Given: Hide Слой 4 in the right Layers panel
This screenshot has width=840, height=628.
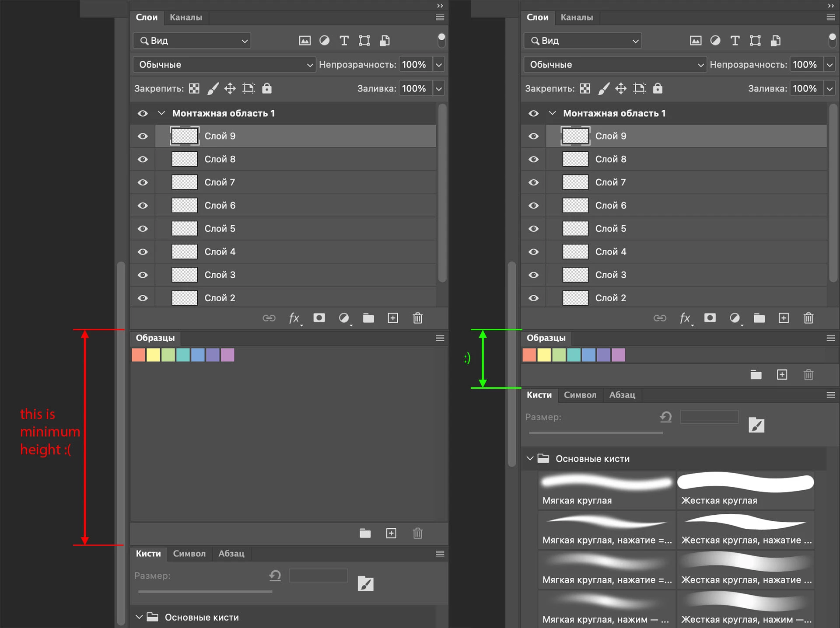Looking at the screenshot, I should (x=533, y=252).
